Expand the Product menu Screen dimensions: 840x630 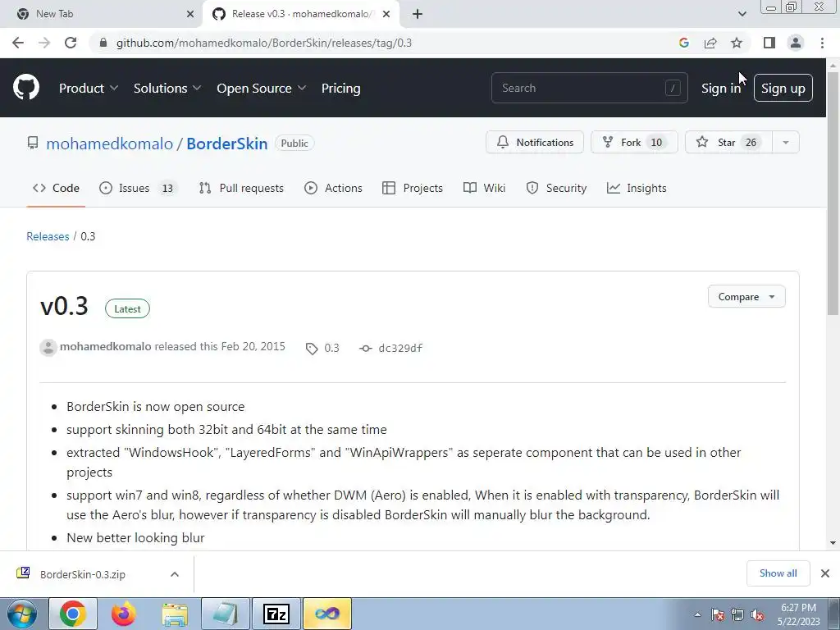pos(89,89)
